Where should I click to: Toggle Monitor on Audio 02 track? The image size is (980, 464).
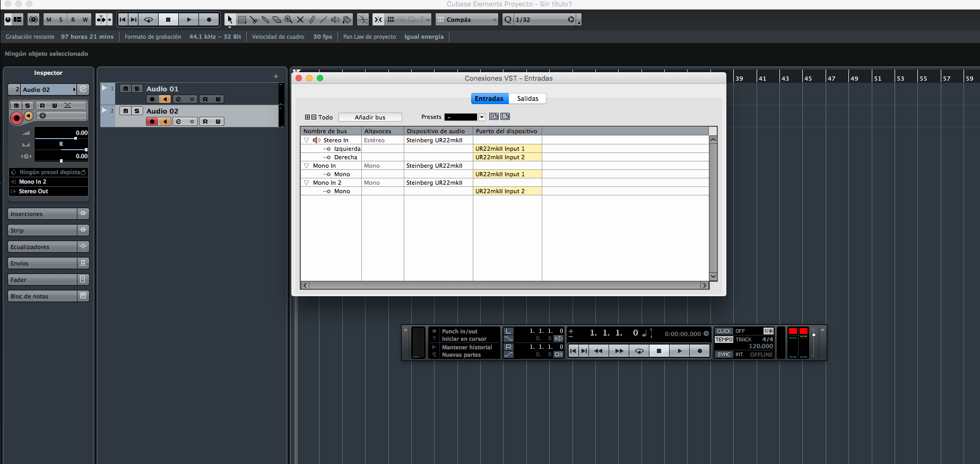[x=166, y=122]
